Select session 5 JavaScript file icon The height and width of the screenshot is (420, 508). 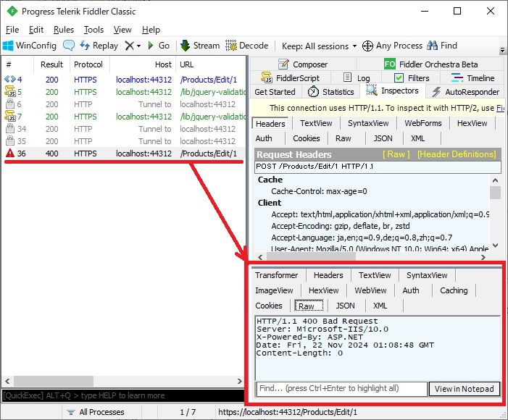tap(10, 91)
